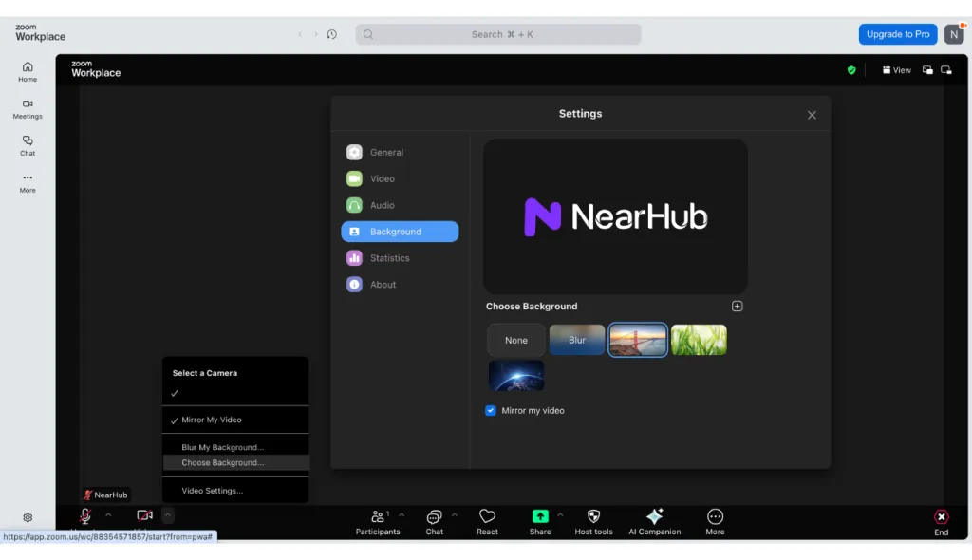End the meeting
The image size is (972, 560).
tap(941, 522)
